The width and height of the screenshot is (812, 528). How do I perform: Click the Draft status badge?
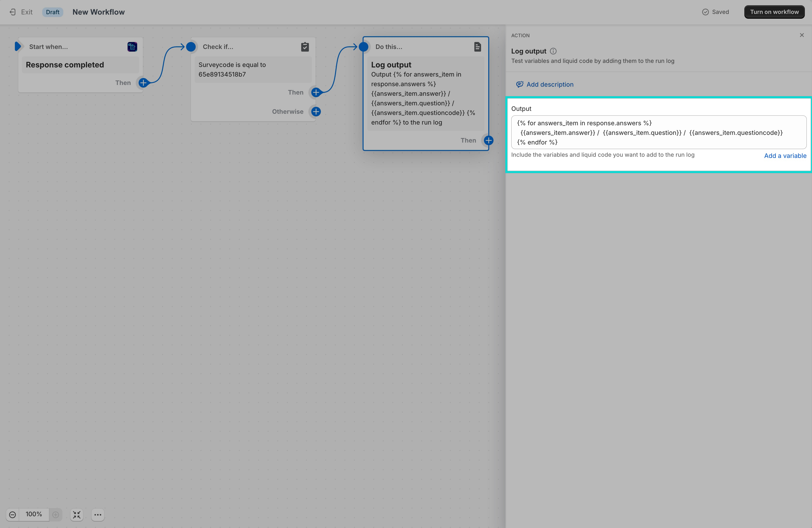pyautogui.click(x=53, y=12)
